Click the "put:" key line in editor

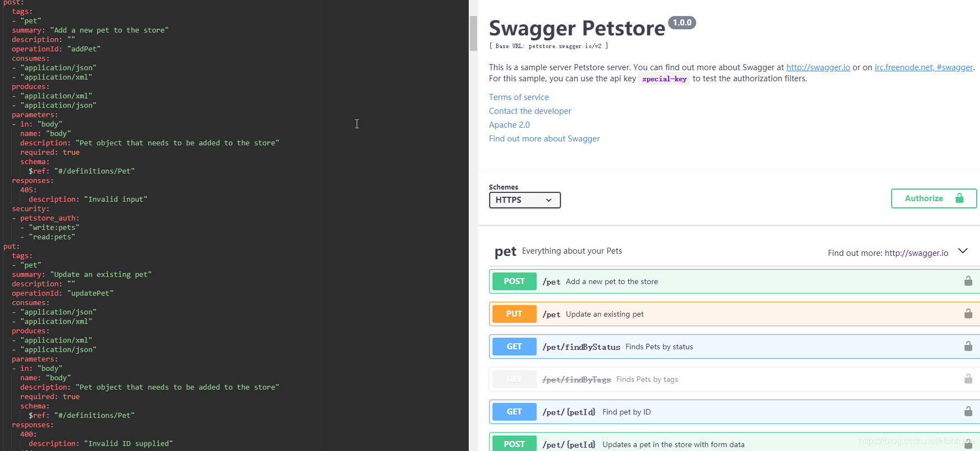[x=12, y=247]
